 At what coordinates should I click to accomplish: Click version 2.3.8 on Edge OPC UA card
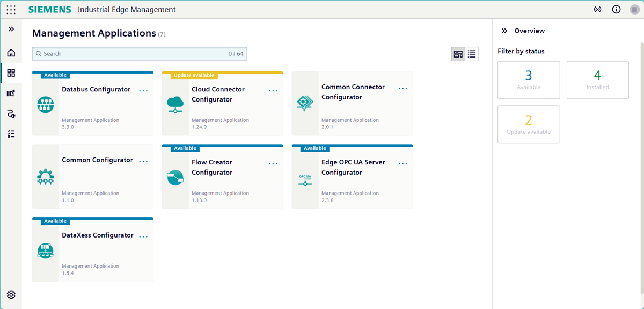(327, 200)
